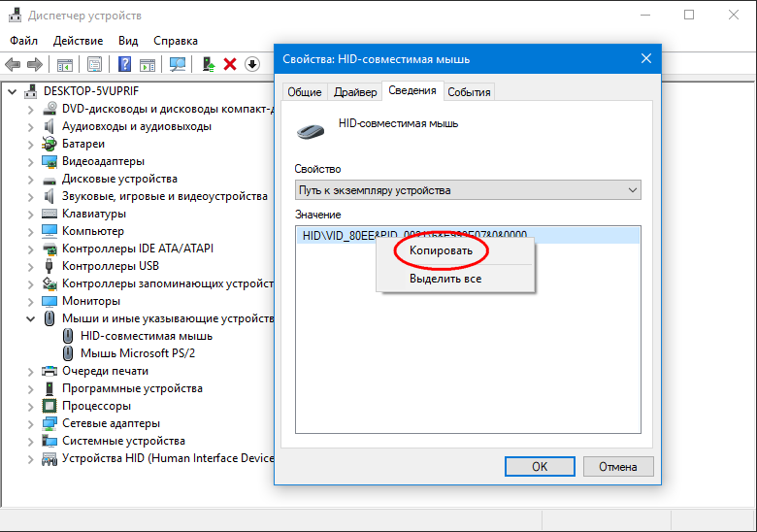Image resolution: width=757 pixels, height=532 pixels.
Task: Open the Действие menu
Action: 79,41
